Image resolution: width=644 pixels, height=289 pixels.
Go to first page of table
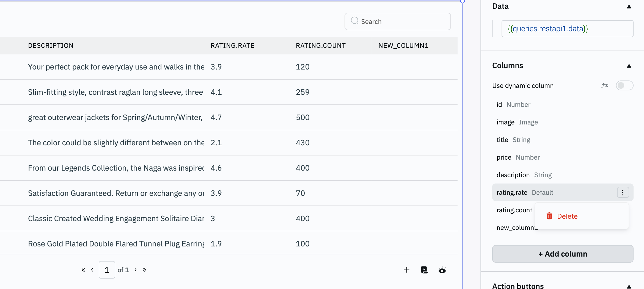(x=83, y=270)
